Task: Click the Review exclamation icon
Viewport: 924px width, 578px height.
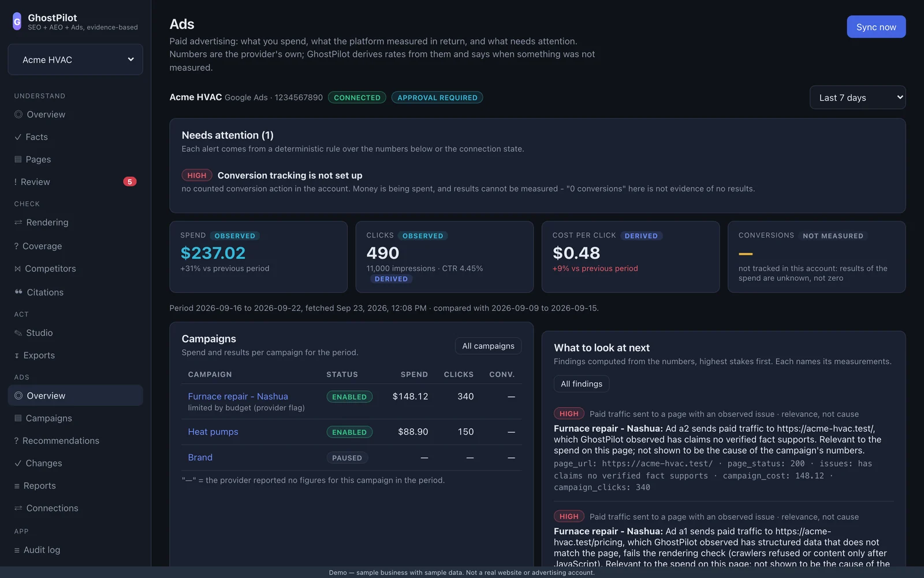Action: (16, 182)
